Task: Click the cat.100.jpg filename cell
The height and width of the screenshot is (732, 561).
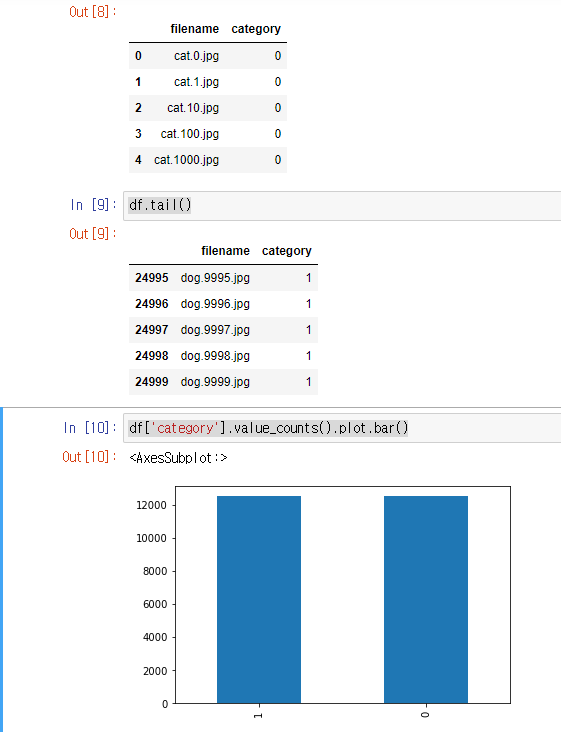Action: tap(189, 134)
